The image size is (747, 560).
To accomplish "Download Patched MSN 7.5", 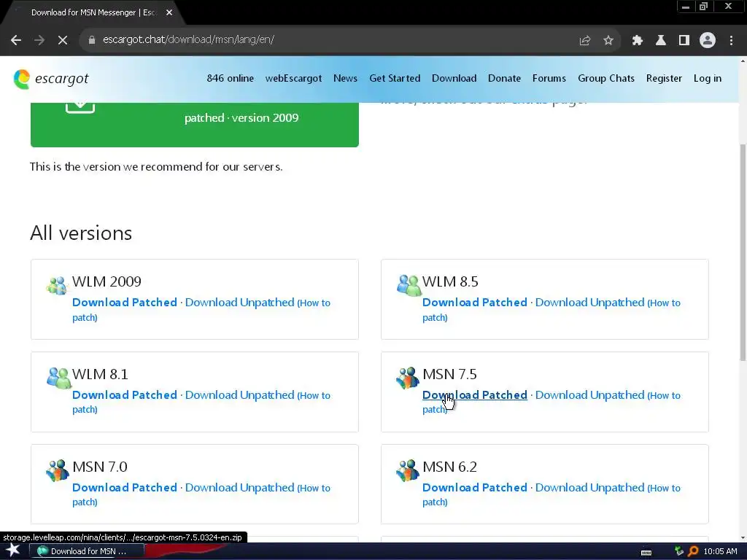I will pyautogui.click(x=474, y=394).
